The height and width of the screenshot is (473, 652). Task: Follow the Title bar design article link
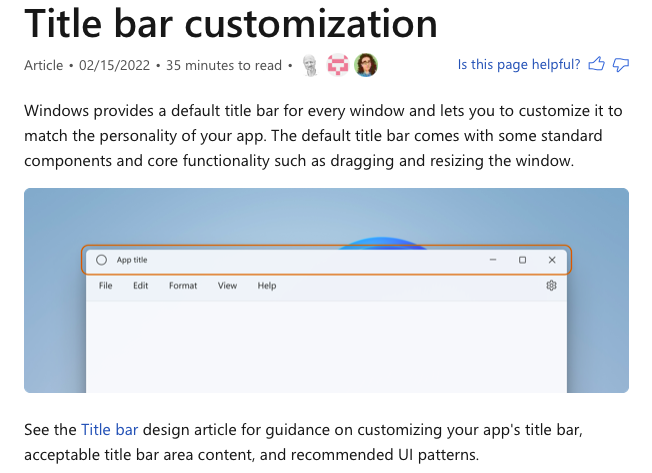click(109, 429)
